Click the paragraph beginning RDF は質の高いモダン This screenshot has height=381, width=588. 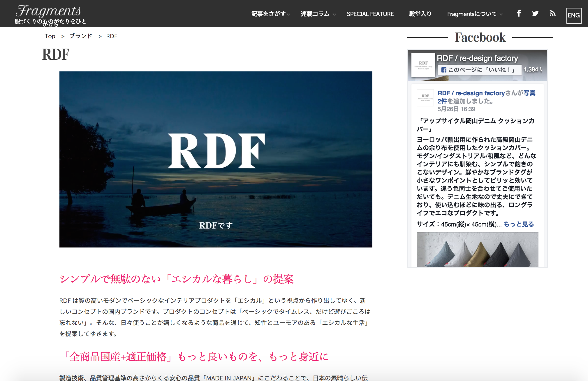(x=215, y=317)
